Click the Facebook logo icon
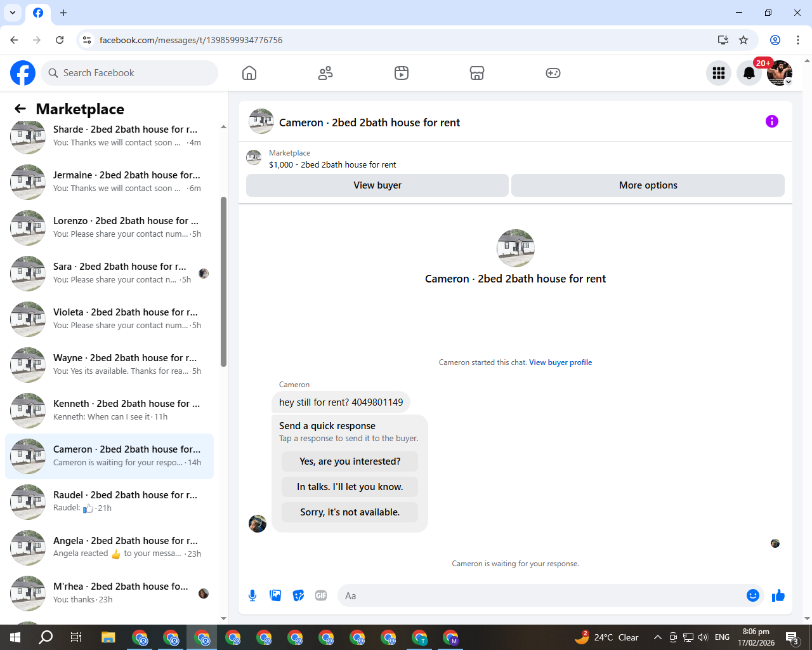This screenshot has width=812, height=650. [x=23, y=73]
